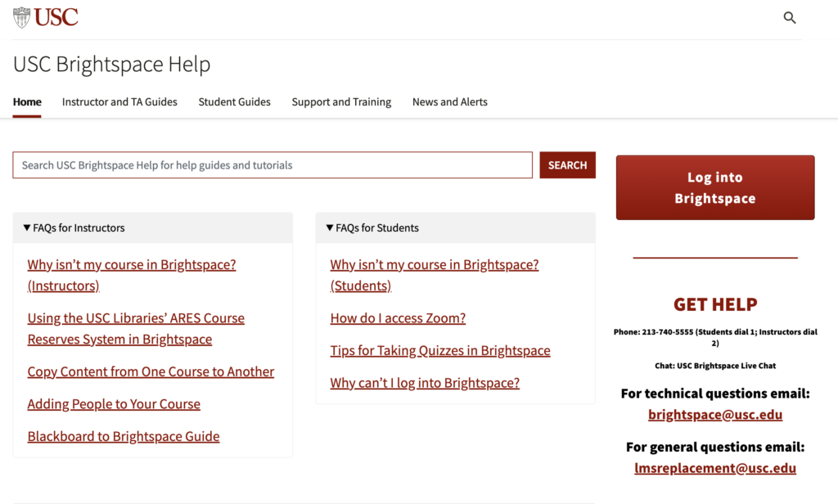Click the USC logo in header
Image resolution: width=838 pixels, height=504 pixels.
46,17
